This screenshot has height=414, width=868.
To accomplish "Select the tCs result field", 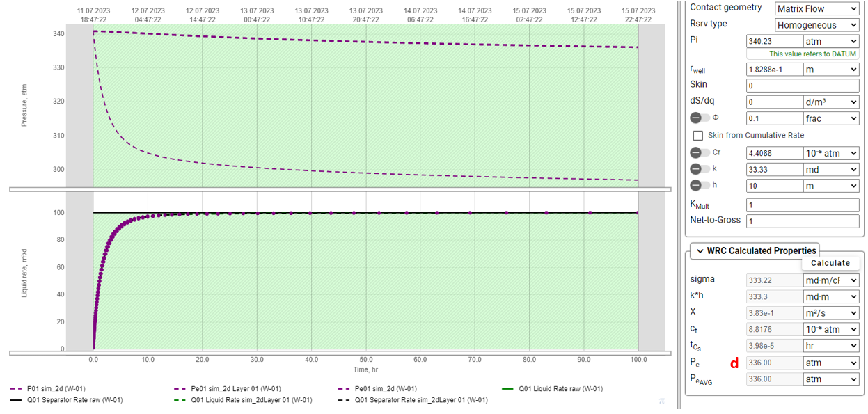I will [775, 346].
